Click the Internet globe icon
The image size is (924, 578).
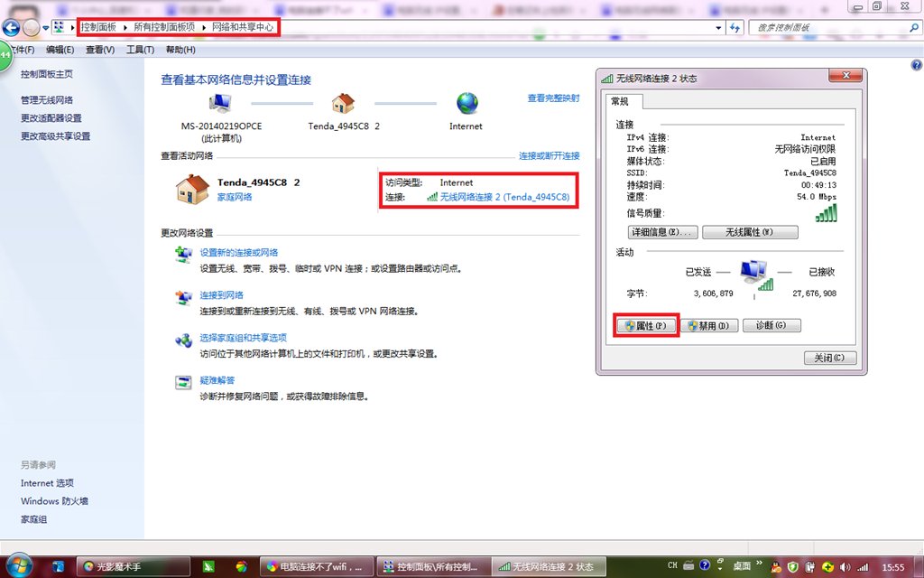pyautogui.click(x=466, y=102)
